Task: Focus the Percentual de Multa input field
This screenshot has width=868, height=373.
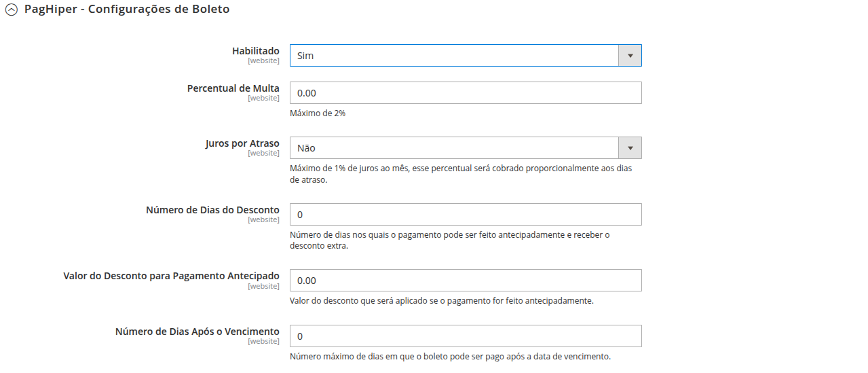Action: point(466,93)
